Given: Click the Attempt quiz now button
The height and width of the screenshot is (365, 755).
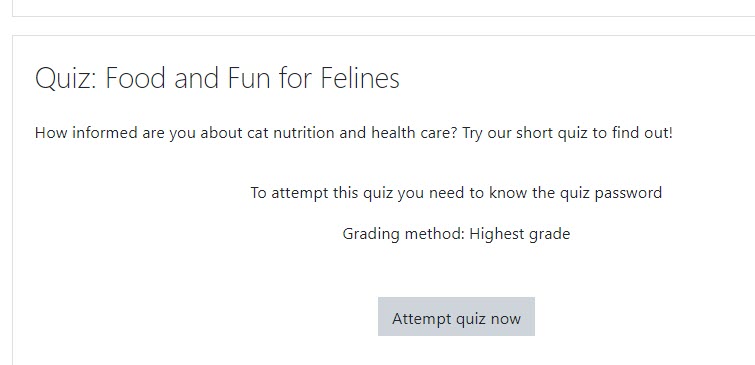Looking at the screenshot, I should 456,316.
